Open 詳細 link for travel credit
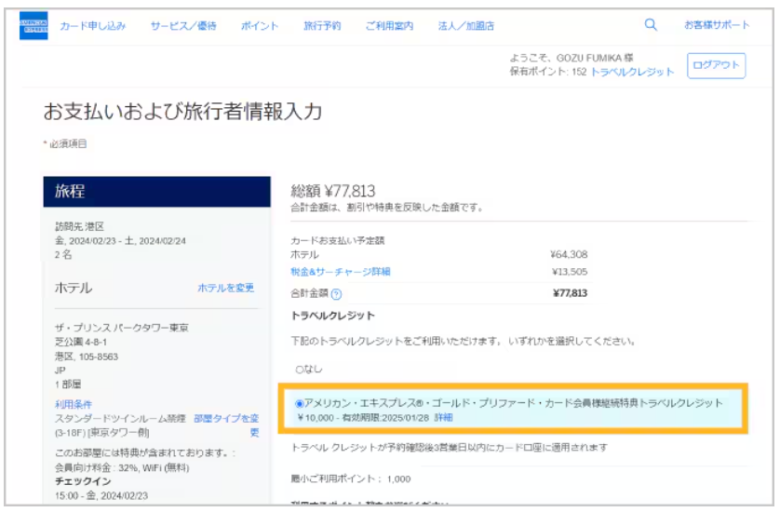This screenshot has height=512, width=780. [444, 417]
